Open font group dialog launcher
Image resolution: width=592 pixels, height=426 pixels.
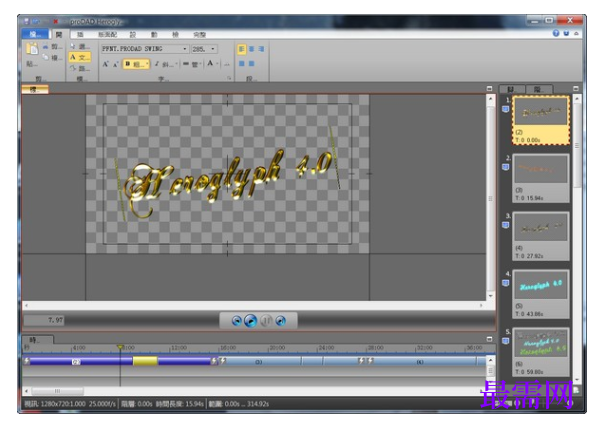(x=229, y=78)
